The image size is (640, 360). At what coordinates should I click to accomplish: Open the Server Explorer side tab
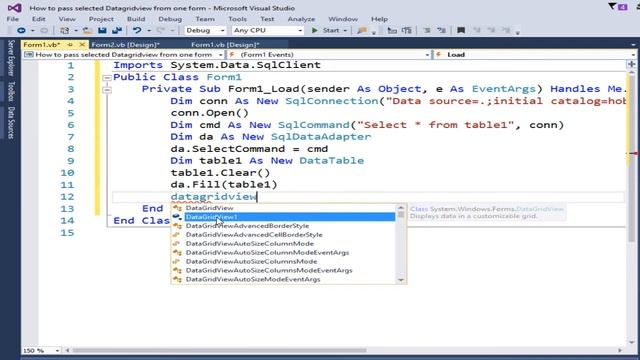(x=11, y=58)
